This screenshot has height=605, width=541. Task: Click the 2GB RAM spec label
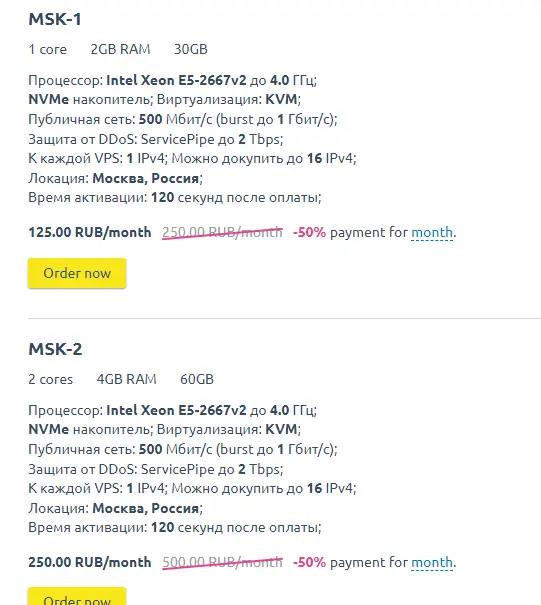pos(120,49)
